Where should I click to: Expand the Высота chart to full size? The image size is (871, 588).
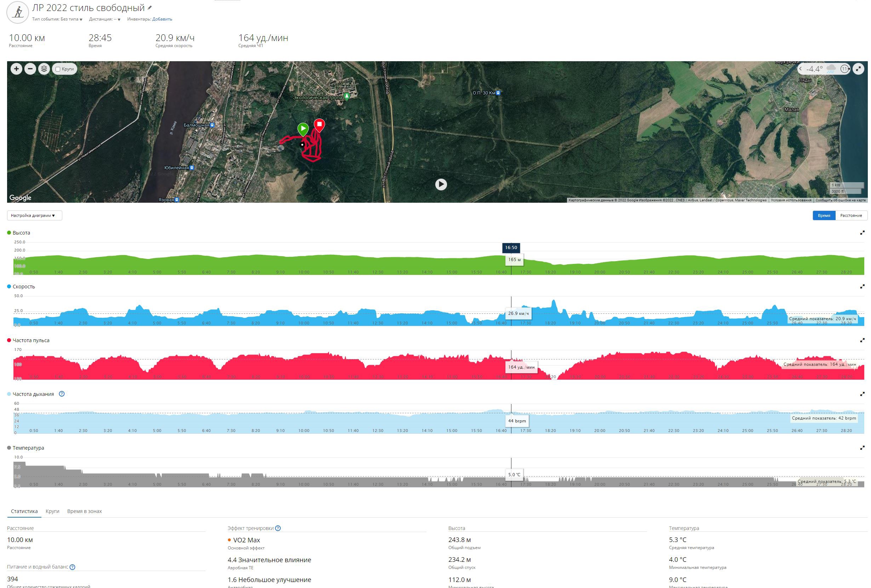coord(862,233)
